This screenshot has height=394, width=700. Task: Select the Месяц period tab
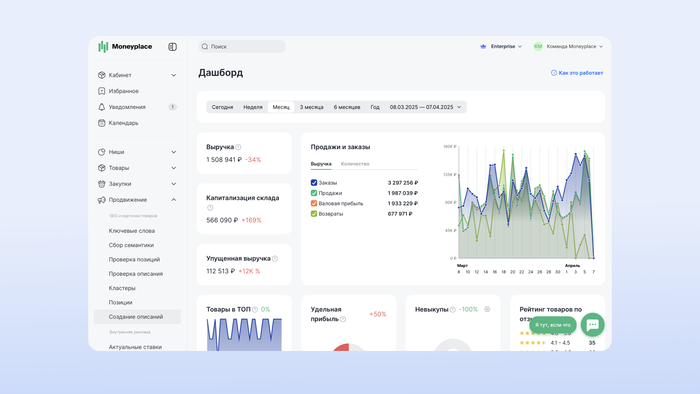281,107
